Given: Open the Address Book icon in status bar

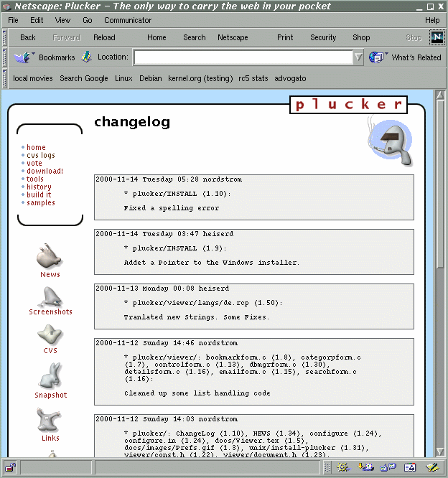Looking at the screenshot, I should pyautogui.click(x=410, y=467).
